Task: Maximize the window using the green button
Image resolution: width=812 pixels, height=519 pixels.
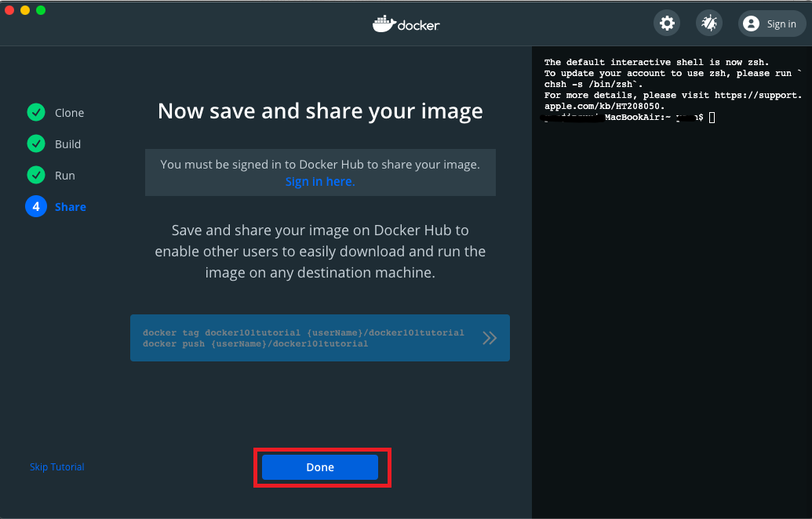Action: pyautogui.click(x=41, y=10)
